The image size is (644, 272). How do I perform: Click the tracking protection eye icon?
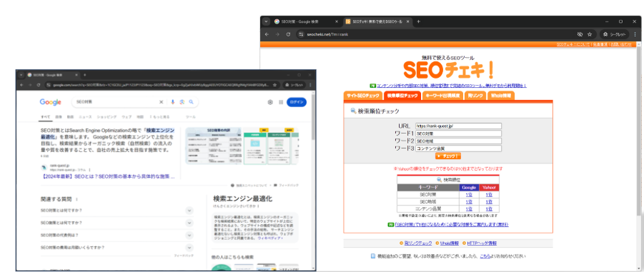tap(580, 34)
